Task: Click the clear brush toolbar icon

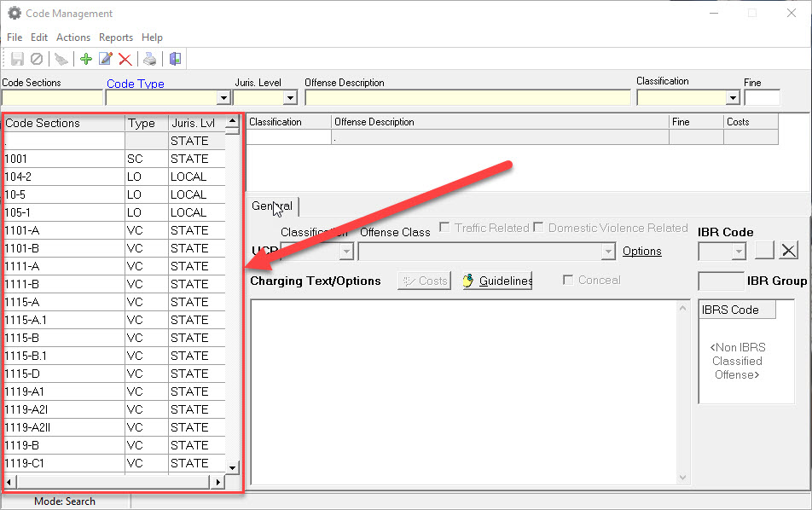Action: [61, 59]
